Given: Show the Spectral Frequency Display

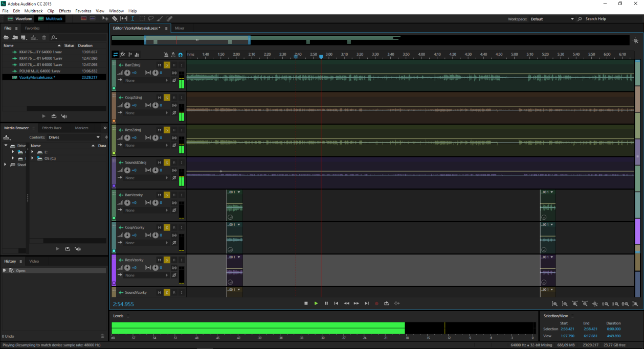Looking at the screenshot, I should (83, 19).
